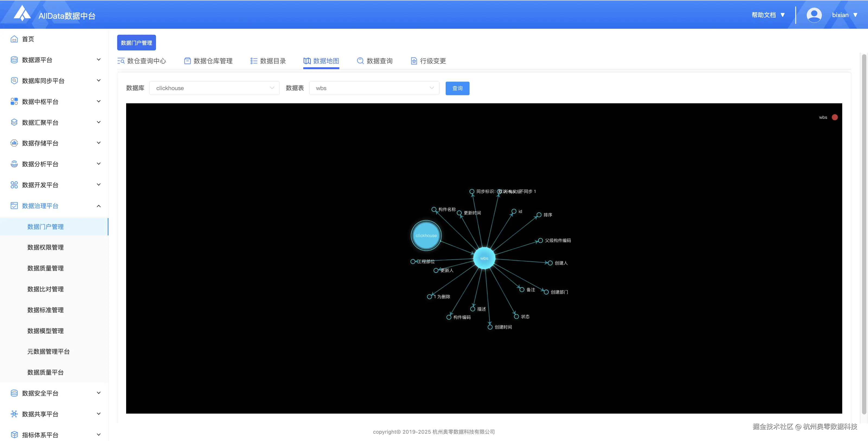The width and height of the screenshot is (868, 441).
Task: Expand the 数据源平台 menu chevron
Action: [99, 60]
